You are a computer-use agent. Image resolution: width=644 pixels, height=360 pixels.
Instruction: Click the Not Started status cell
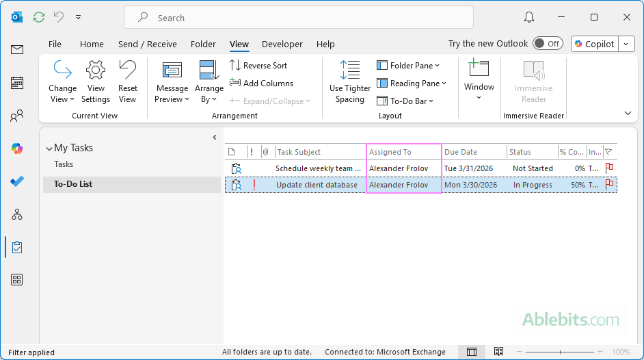533,168
